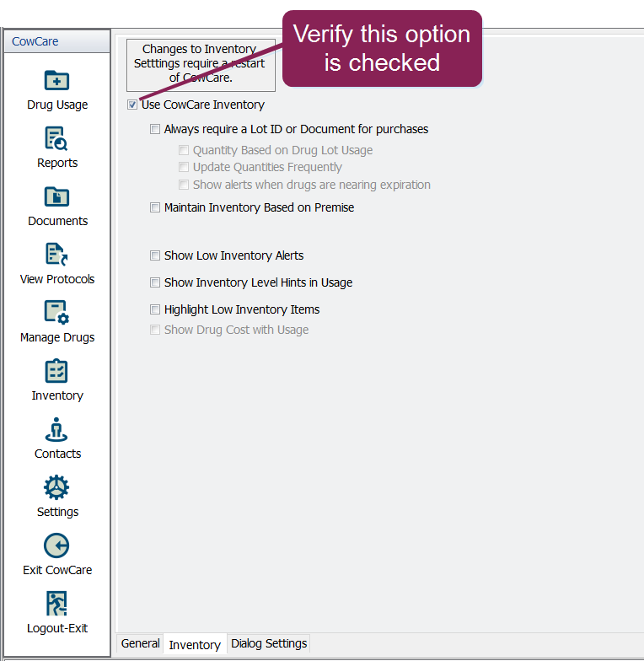Open the Settings gear icon
This screenshot has height=661, width=644.
[x=56, y=488]
